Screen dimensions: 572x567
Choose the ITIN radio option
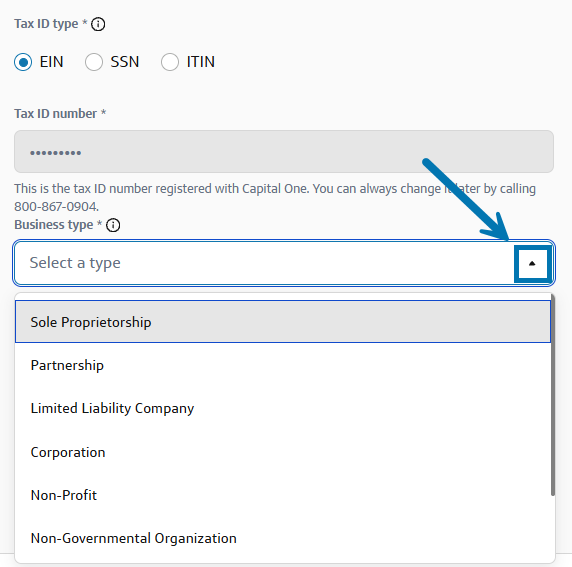170,62
